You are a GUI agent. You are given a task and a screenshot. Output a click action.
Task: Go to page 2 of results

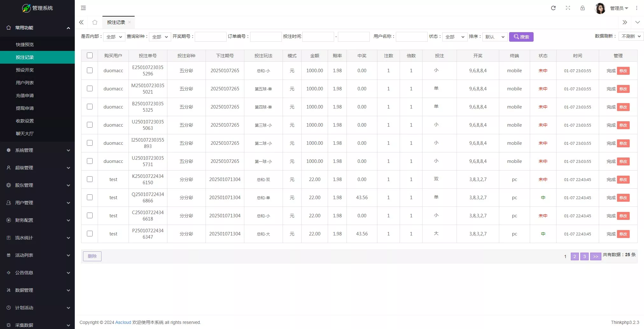click(575, 256)
